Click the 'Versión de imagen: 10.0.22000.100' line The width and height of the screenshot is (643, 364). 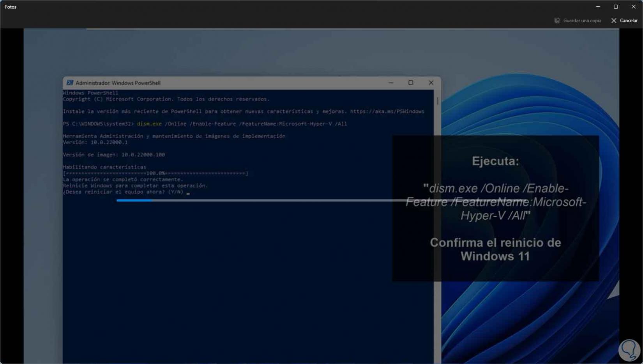[x=114, y=155]
